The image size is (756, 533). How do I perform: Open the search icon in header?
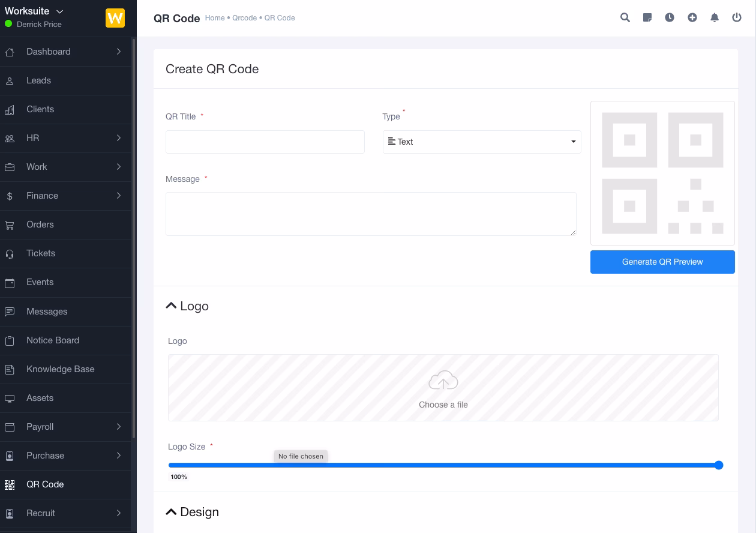(625, 17)
